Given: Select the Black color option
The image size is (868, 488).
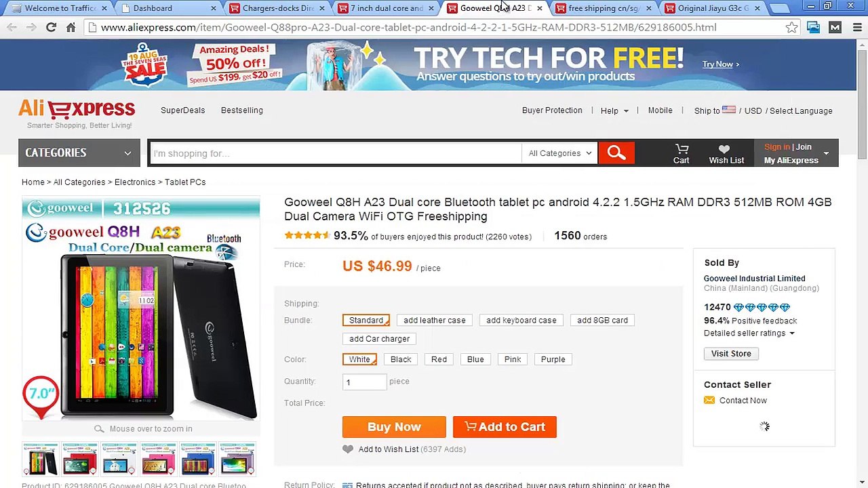Looking at the screenshot, I should (x=401, y=359).
